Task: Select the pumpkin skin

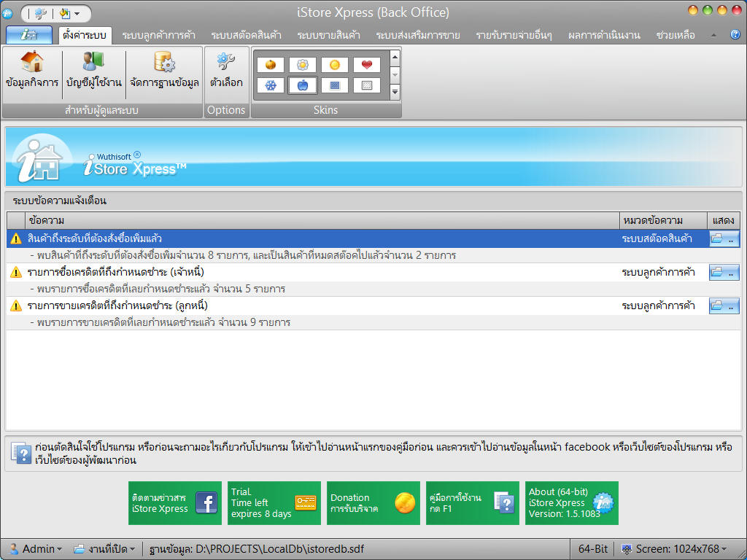Action: [x=271, y=65]
